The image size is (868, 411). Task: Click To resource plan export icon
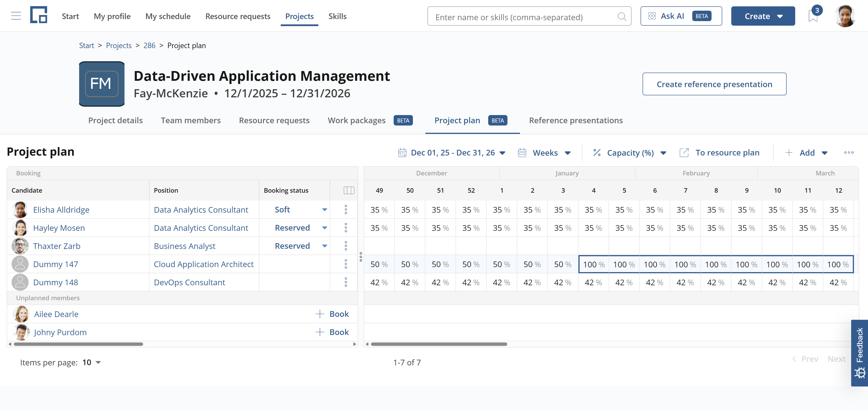[x=684, y=153]
